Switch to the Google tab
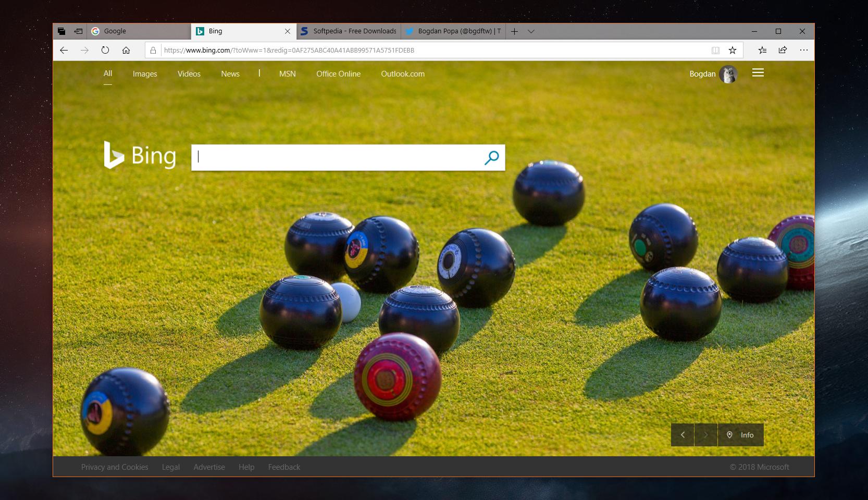The image size is (868, 500). [x=139, y=31]
